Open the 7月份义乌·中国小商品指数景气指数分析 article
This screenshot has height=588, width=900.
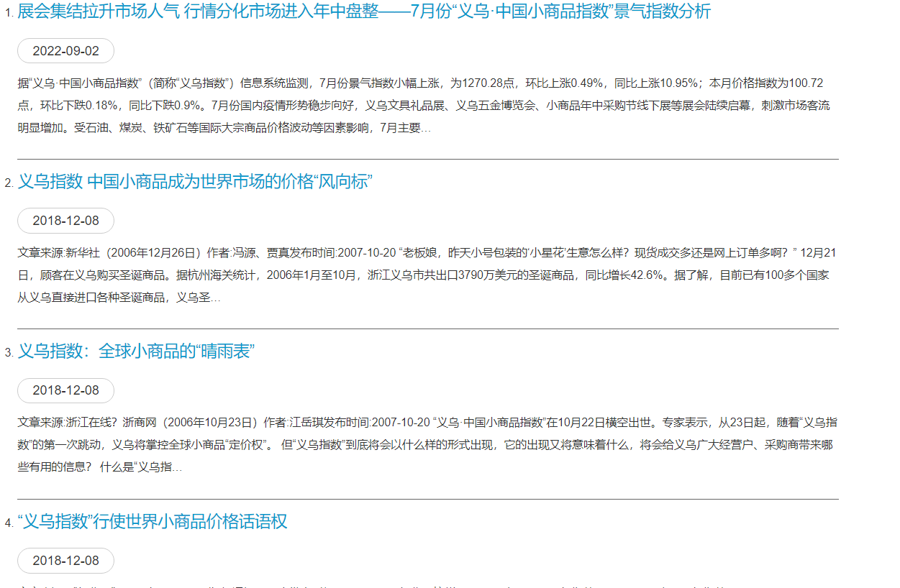(363, 12)
